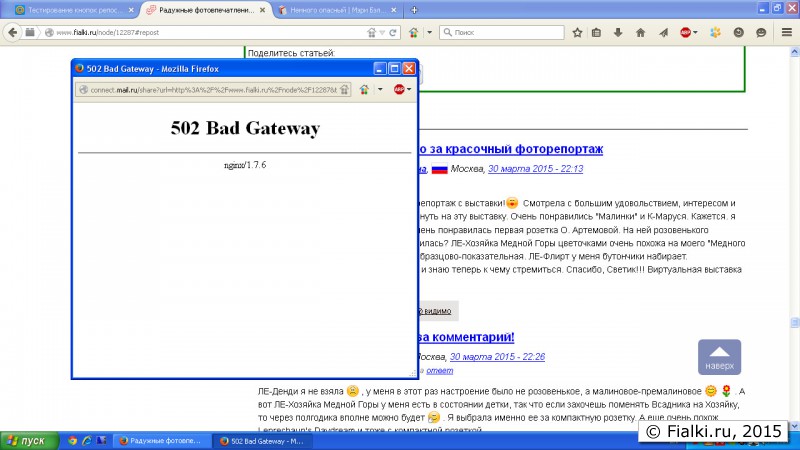Image resolution: width=800 pixels, height=450 pixels.
Task: Open the bookmarks list clipboard icon
Action: pos(596,32)
